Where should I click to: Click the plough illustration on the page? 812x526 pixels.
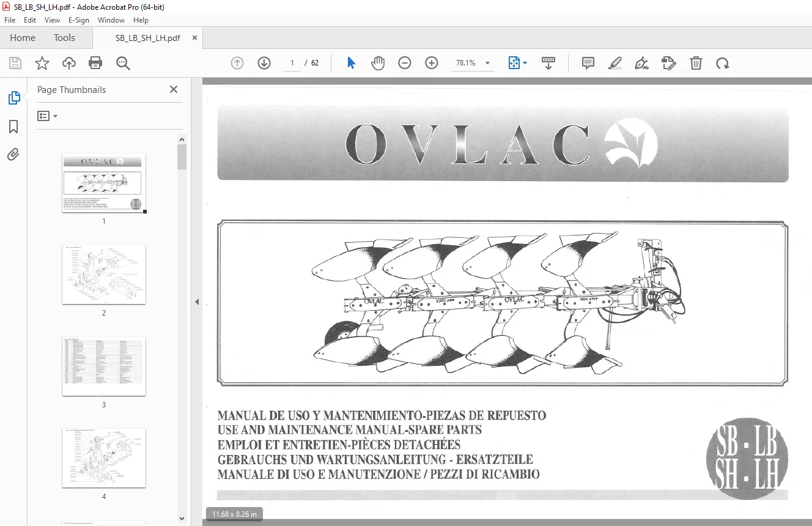[502, 303]
